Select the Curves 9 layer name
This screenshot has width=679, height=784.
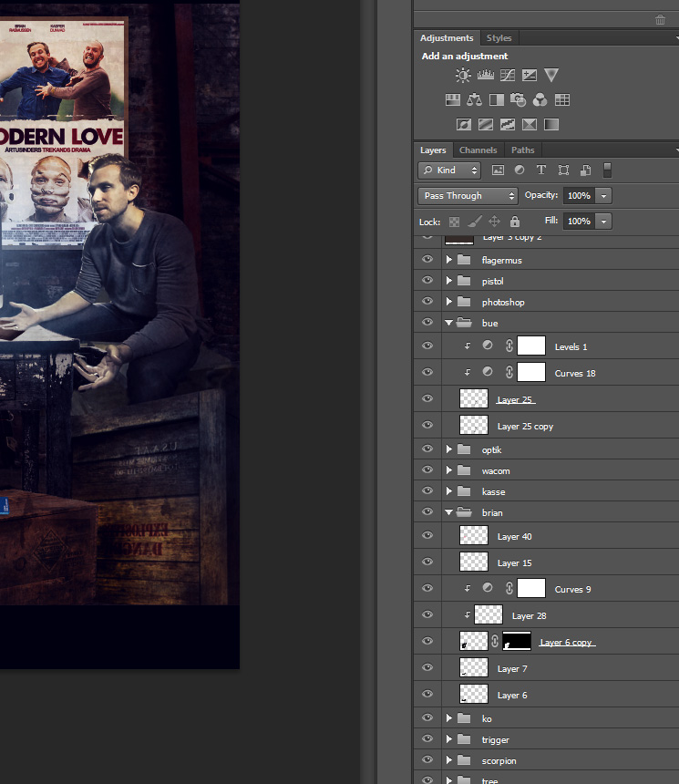(572, 590)
